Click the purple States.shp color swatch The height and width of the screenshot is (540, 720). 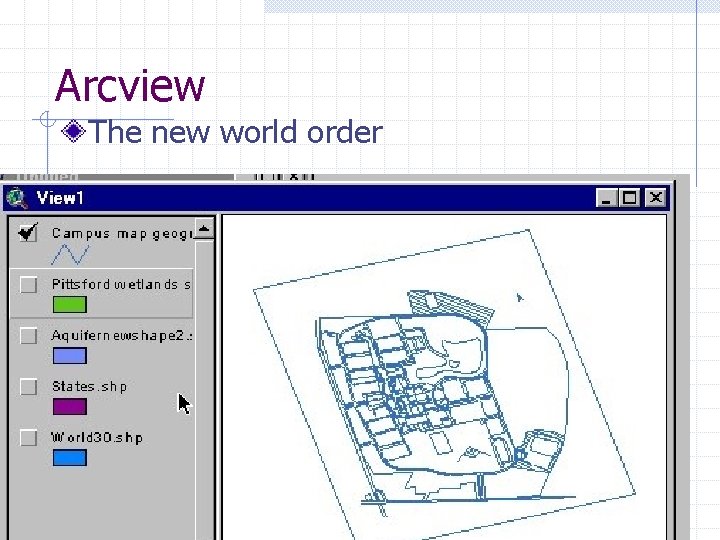(x=70, y=407)
